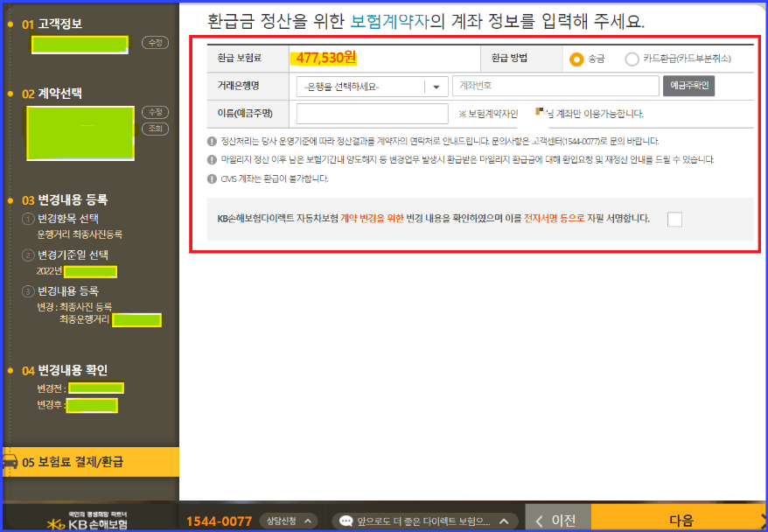Open step 03 변경내용 등록 in sidebar

[x=65, y=199]
